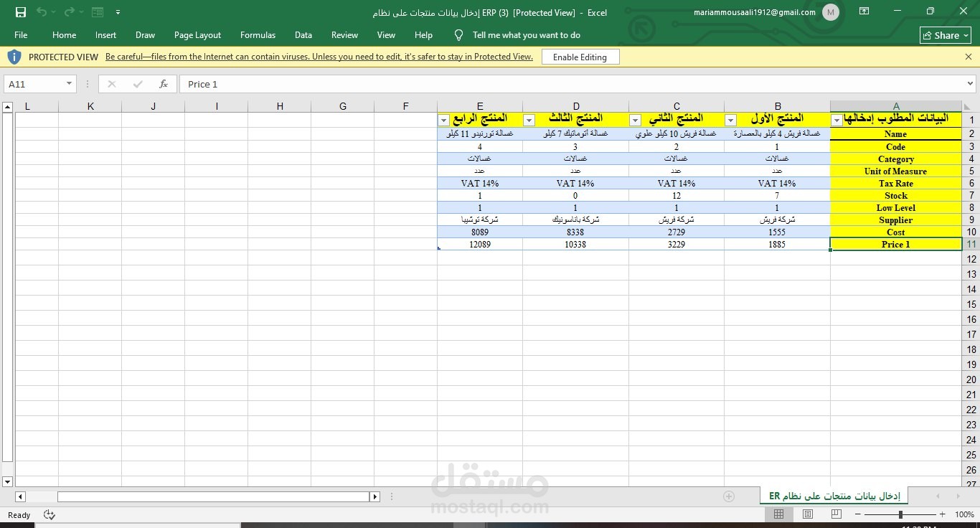Viewport: 980px width, 528px height.
Task: Click the account avatar with letter M
Action: pyautogui.click(x=831, y=12)
